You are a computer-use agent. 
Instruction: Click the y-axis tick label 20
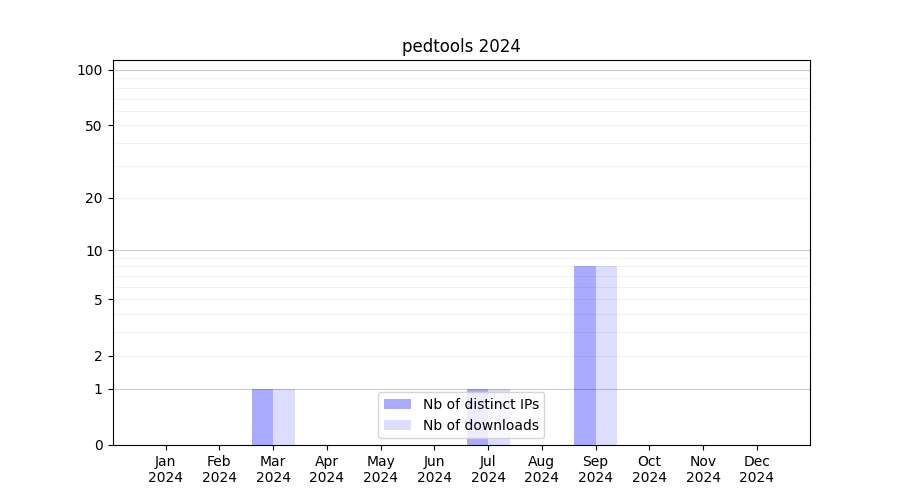click(x=94, y=198)
